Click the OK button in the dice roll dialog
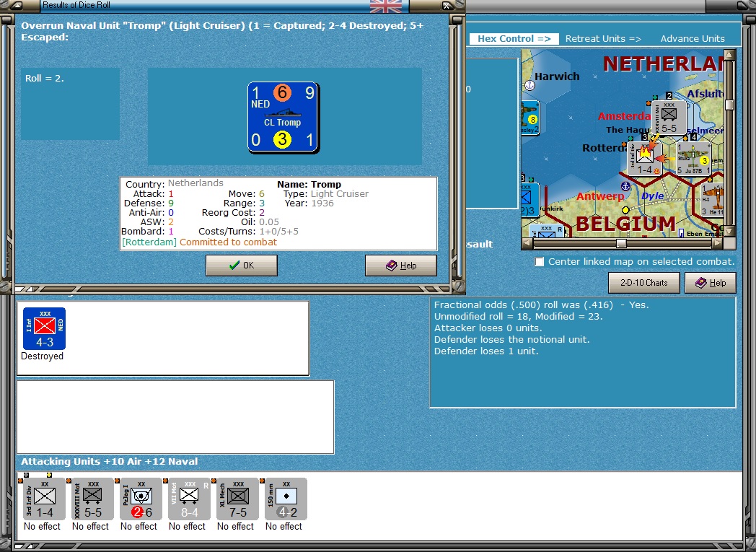Image resolution: width=756 pixels, height=552 pixels. click(x=241, y=265)
